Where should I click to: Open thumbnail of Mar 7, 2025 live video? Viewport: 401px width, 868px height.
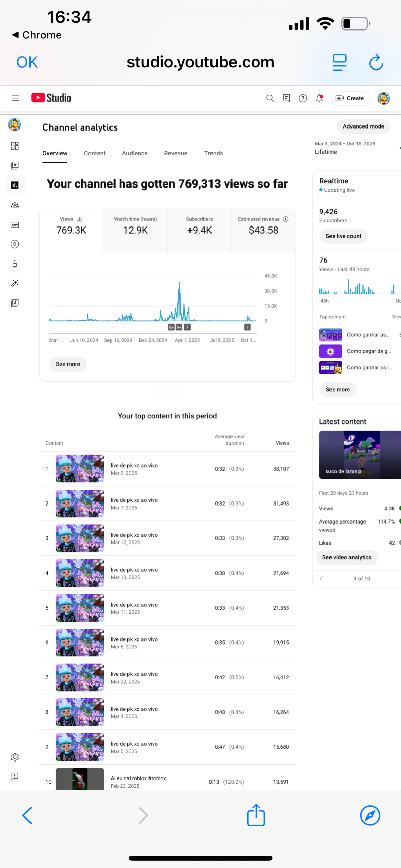(x=80, y=504)
